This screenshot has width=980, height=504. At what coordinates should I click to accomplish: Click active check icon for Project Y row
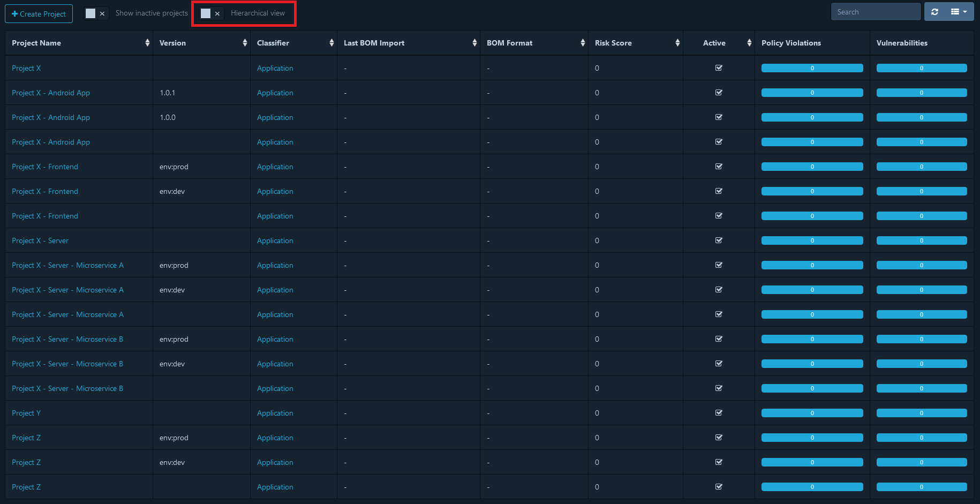pyautogui.click(x=719, y=413)
